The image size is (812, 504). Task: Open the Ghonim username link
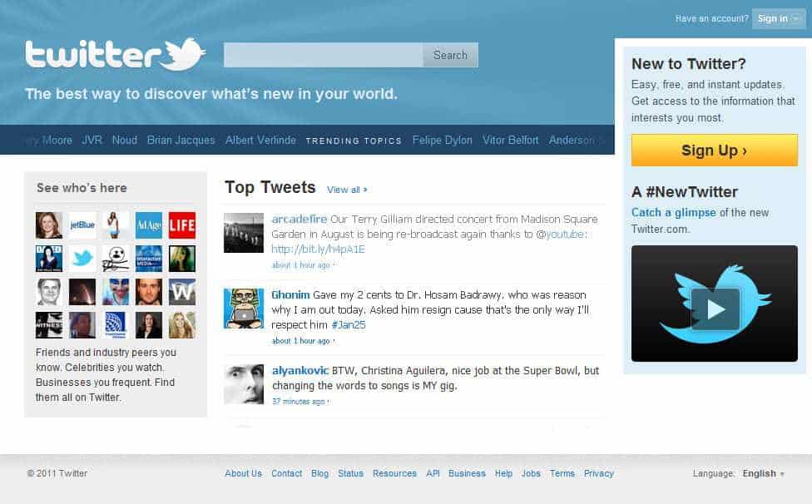point(290,295)
